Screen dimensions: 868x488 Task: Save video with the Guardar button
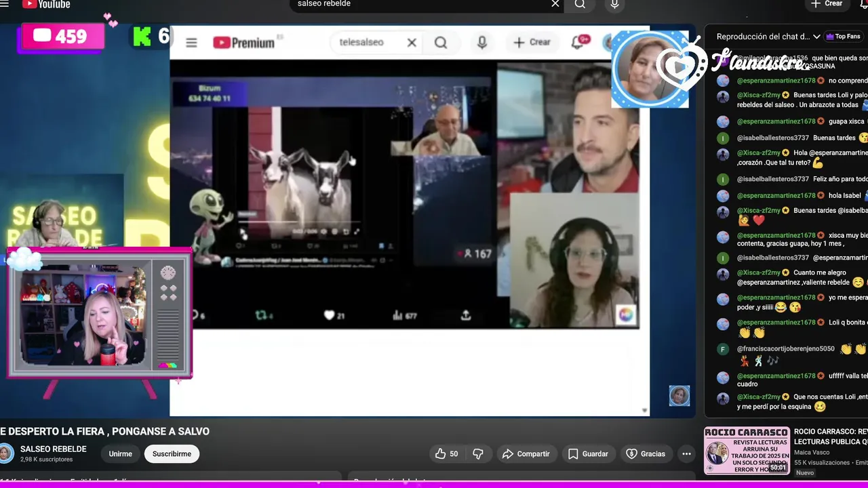pos(588,454)
